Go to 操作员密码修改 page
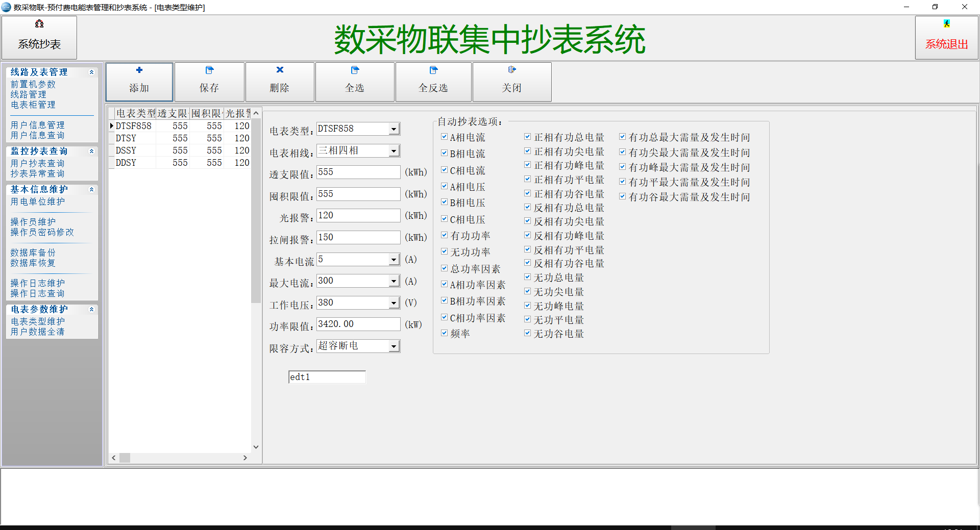Screen dimensions: 980x530 [42, 232]
